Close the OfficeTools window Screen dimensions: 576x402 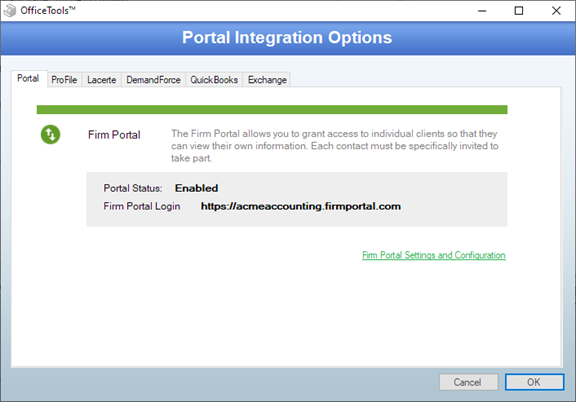(x=556, y=11)
